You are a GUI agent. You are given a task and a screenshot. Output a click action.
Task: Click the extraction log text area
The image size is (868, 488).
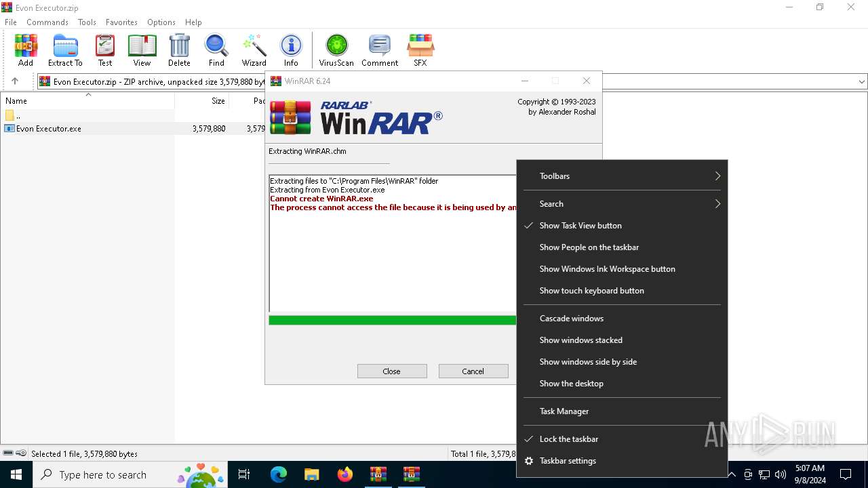click(393, 243)
